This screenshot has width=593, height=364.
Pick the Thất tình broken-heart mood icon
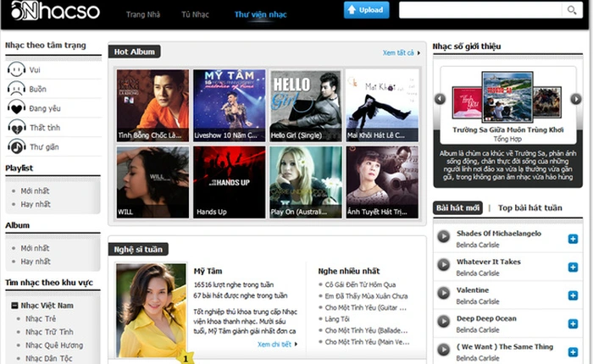click(x=16, y=126)
